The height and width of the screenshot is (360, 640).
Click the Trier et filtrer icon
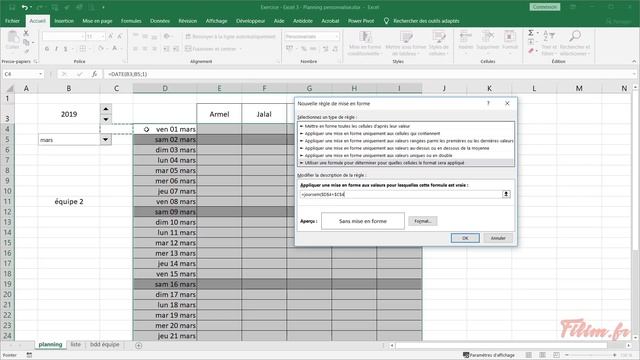[x=548, y=43]
